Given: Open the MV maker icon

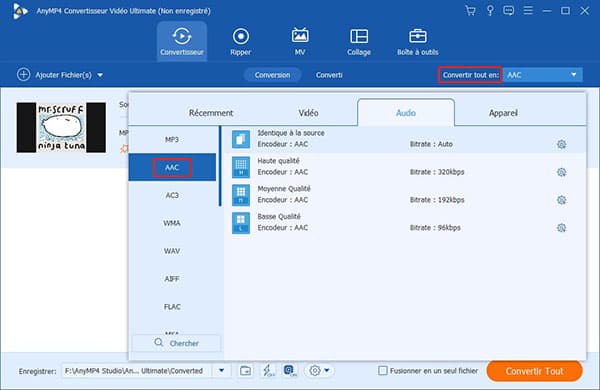Looking at the screenshot, I should point(300,36).
